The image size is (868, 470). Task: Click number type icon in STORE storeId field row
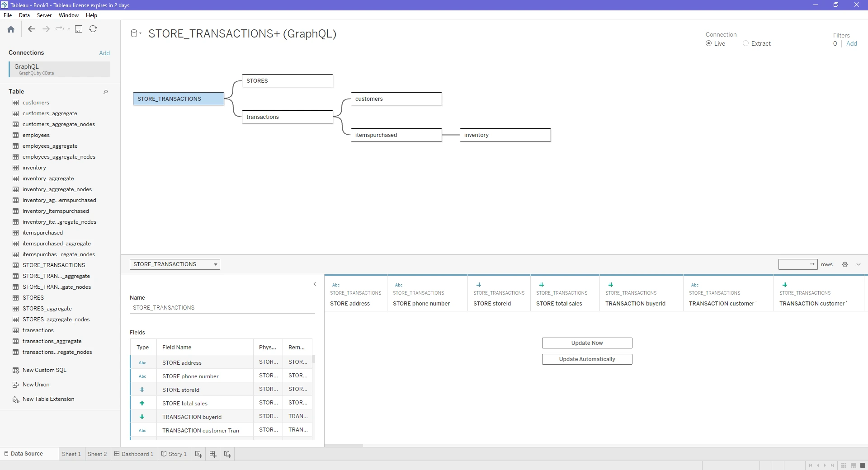(x=142, y=390)
